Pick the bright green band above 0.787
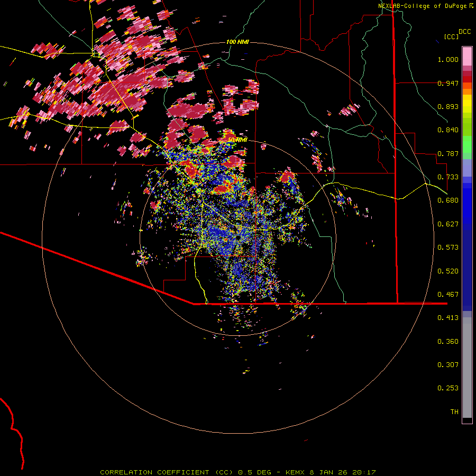Screen dimensions: 476x476 (467, 144)
